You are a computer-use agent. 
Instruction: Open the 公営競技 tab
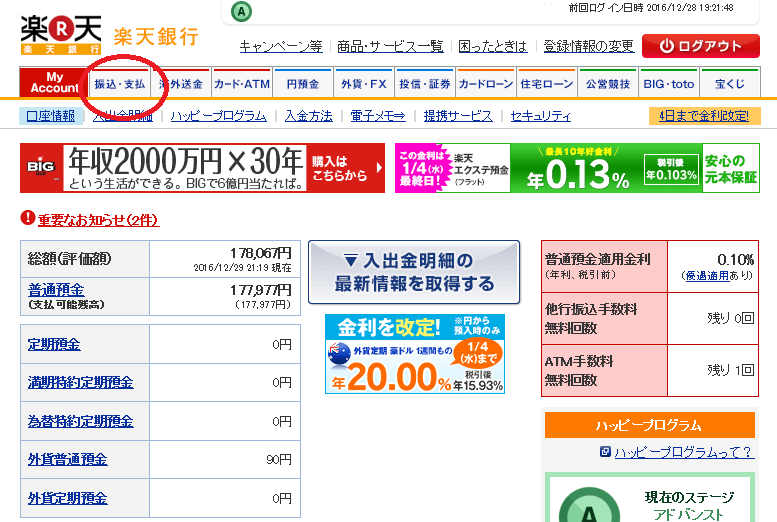[x=608, y=84]
